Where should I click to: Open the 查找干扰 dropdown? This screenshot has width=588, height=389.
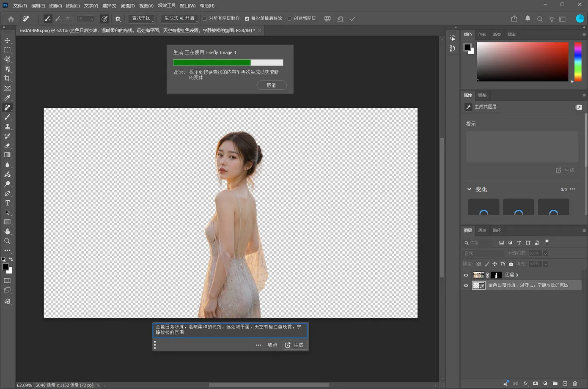click(141, 19)
